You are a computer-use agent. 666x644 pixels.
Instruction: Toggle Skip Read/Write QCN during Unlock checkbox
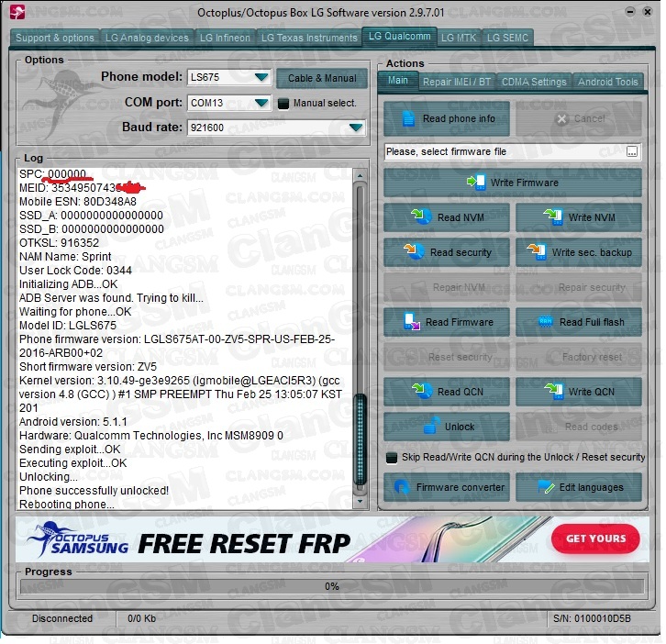pos(391,458)
